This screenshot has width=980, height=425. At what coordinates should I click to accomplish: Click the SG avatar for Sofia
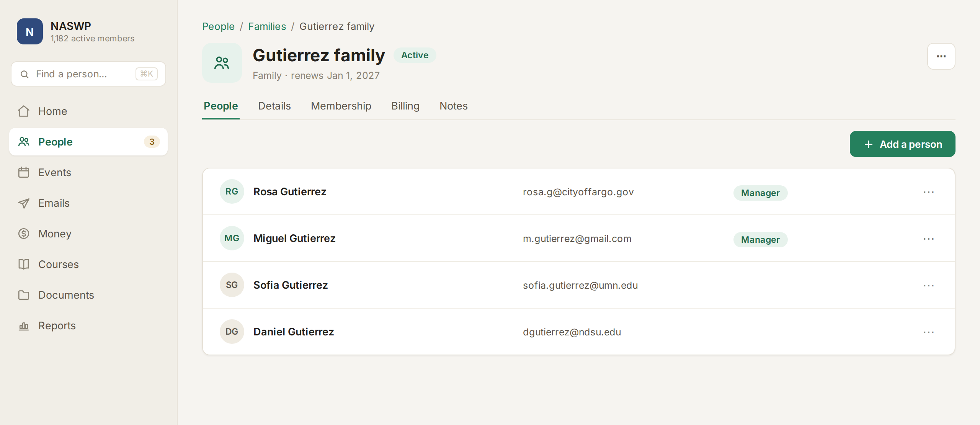[232, 285]
